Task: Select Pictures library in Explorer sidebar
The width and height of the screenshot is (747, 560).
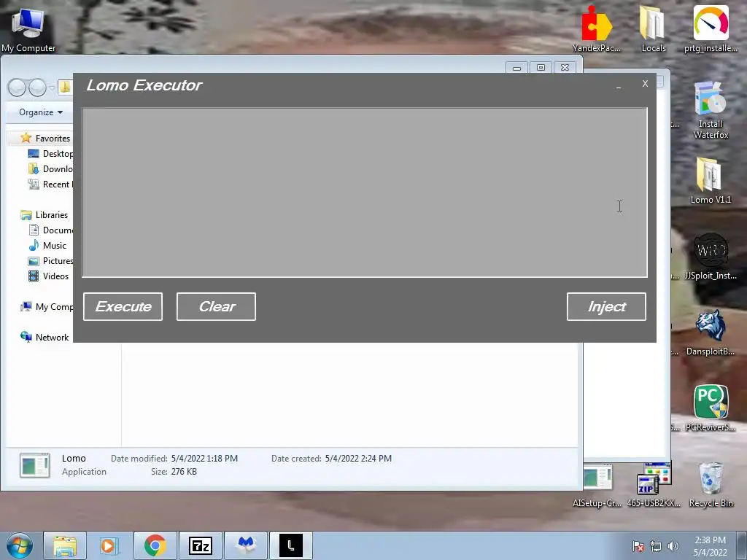Action: coord(50,260)
